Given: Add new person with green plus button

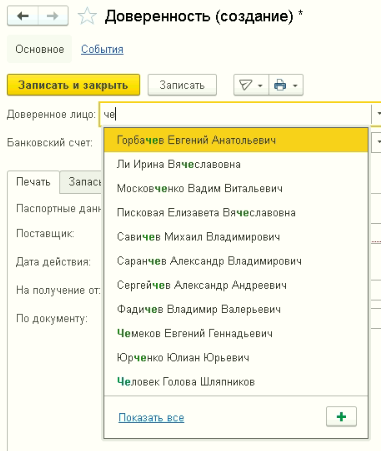Looking at the screenshot, I should [341, 416].
